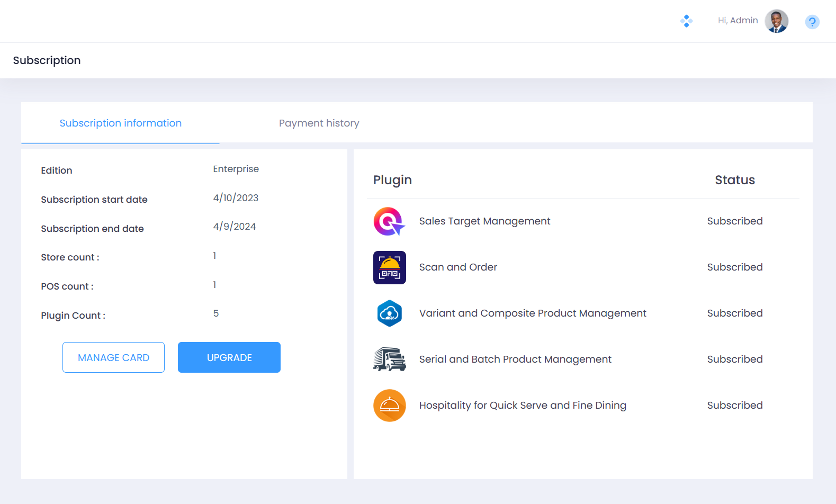Select the Scan and Order plugin name
The width and height of the screenshot is (836, 504).
pyautogui.click(x=458, y=267)
